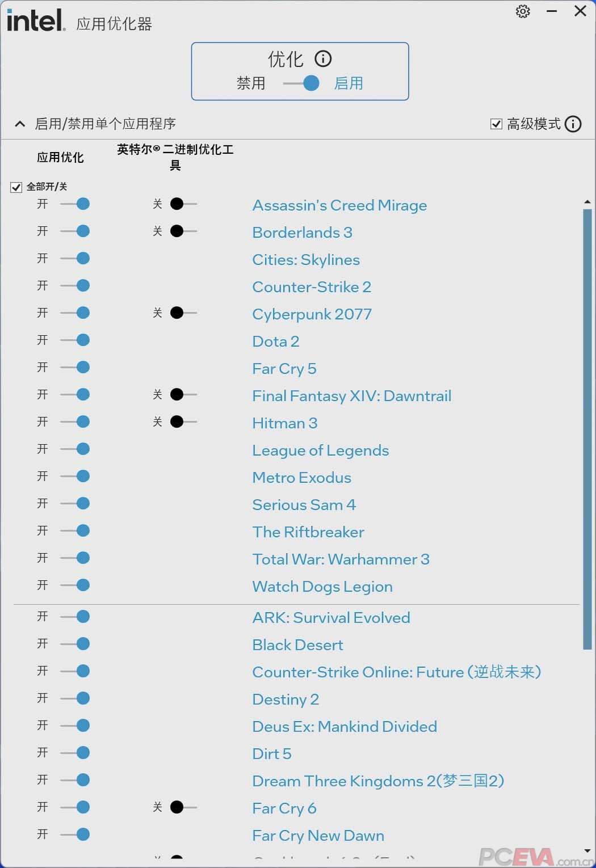Viewport: 596px width, 868px height.
Task: Click scrollbar down arrow in app list
Action: [x=587, y=851]
